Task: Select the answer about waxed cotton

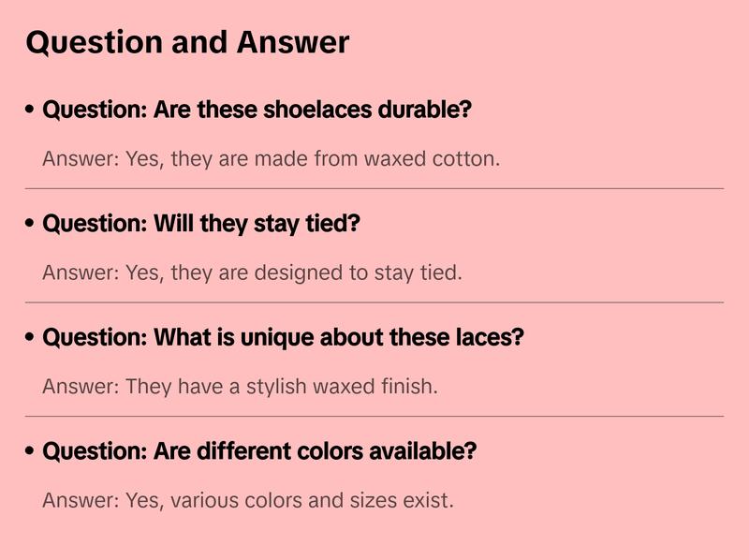Action: pos(271,158)
